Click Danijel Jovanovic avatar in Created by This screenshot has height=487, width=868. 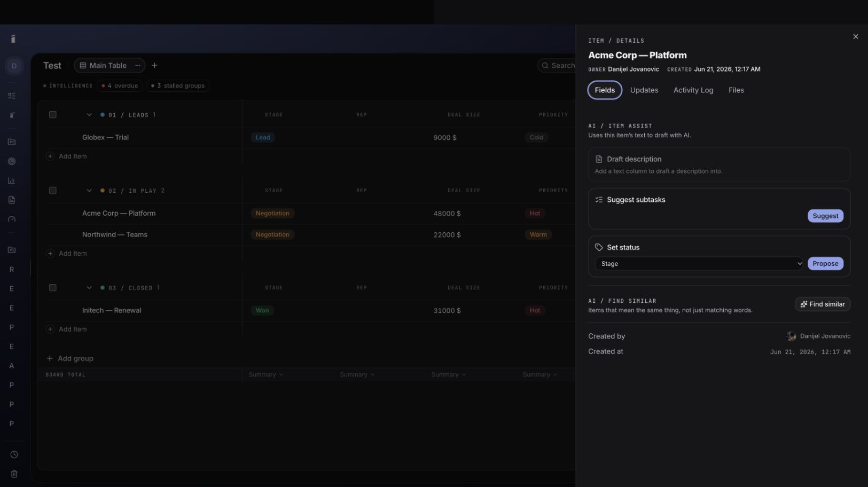coord(791,336)
